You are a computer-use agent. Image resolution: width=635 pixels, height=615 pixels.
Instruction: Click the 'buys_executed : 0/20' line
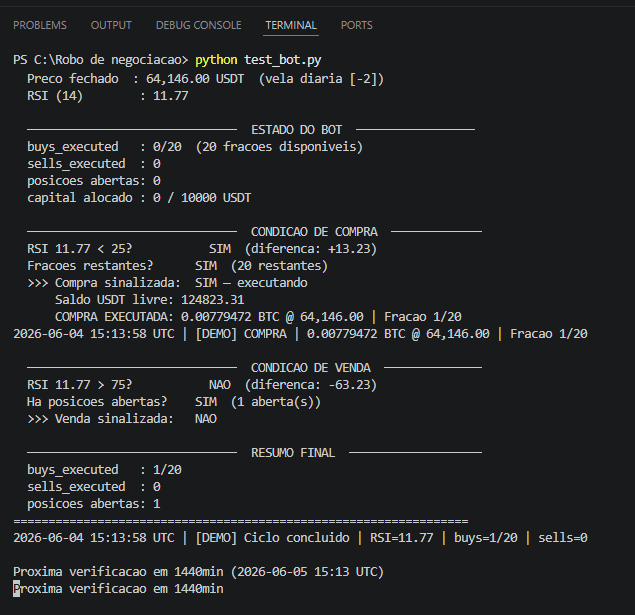click(195, 147)
